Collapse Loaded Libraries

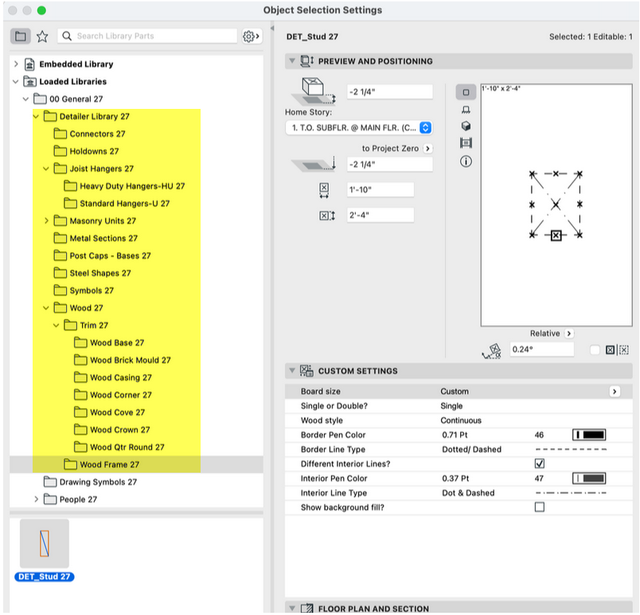pyautogui.click(x=16, y=82)
